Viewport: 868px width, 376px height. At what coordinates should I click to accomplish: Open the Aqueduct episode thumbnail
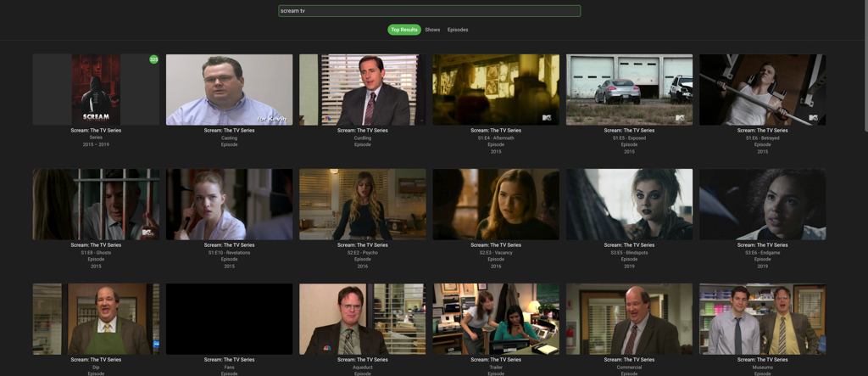[x=363, y=319]
